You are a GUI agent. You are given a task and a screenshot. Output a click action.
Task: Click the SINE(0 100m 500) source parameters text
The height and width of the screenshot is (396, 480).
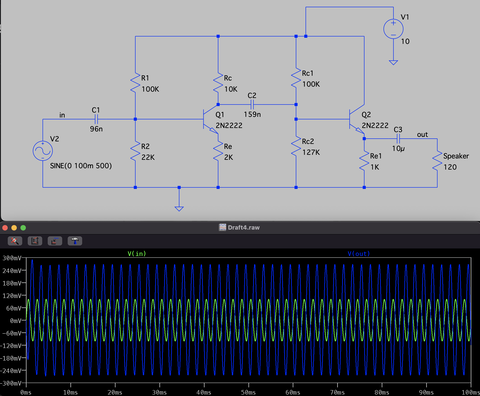click(81, 166)
